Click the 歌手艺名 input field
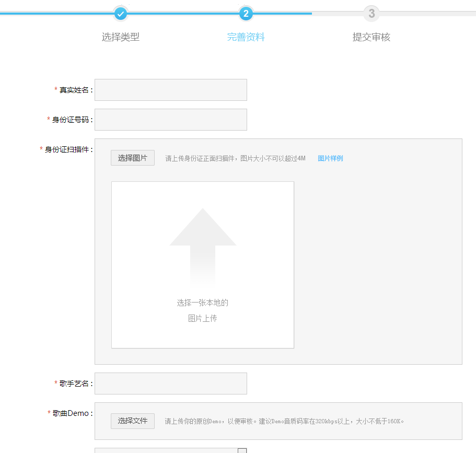Screen dimensions: 476x453 pyautogui.click(x=171, y=383)
